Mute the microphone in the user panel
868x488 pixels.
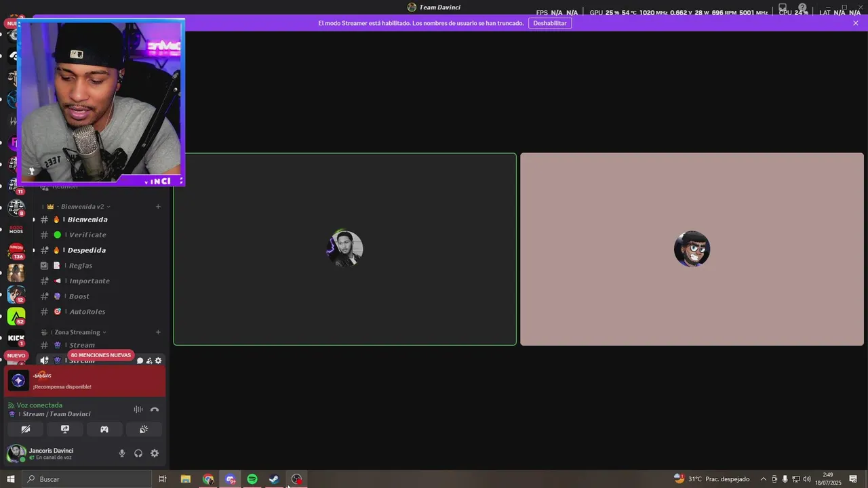[122, 453]
